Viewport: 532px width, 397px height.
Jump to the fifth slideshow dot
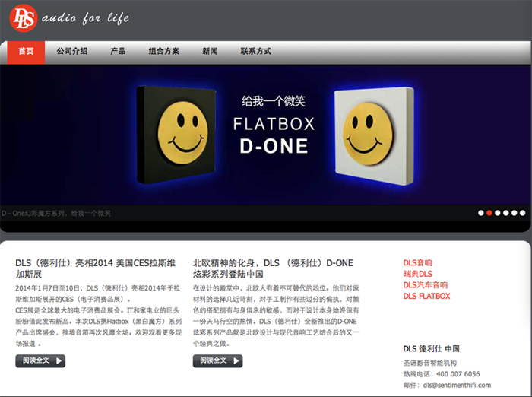point(515,213)
